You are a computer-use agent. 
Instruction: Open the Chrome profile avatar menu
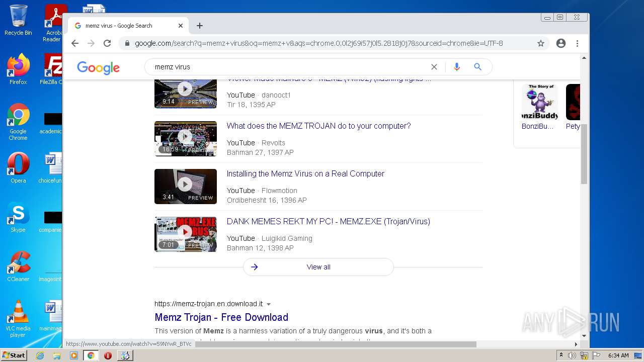(x=561, y=43)
